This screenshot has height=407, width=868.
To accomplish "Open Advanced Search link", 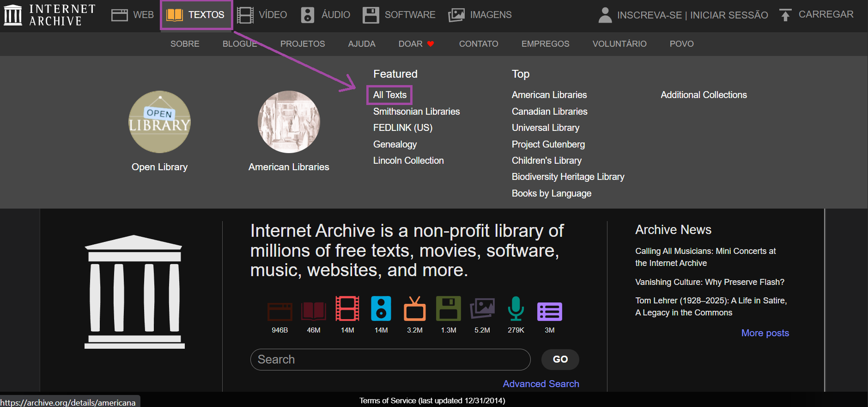I will tap(541, 384).
